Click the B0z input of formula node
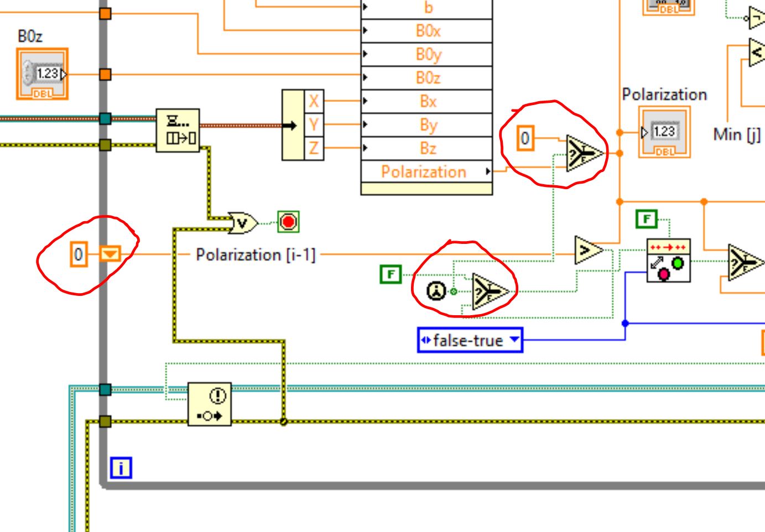This screenshot has height=532, width=765. 426,78
